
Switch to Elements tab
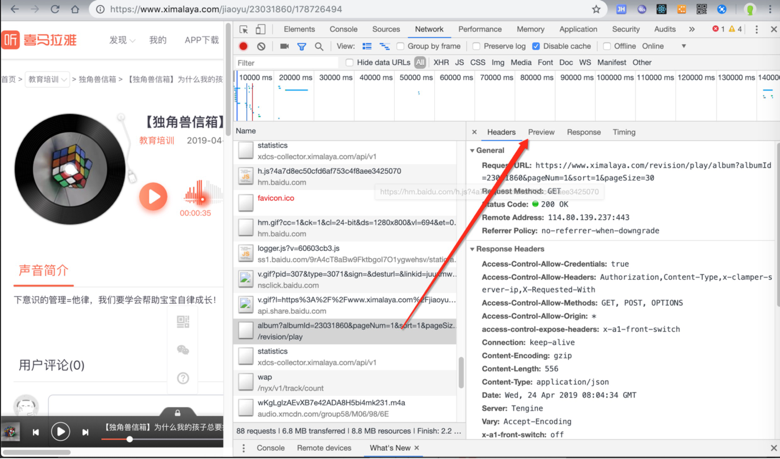click(x=299, y=29)
